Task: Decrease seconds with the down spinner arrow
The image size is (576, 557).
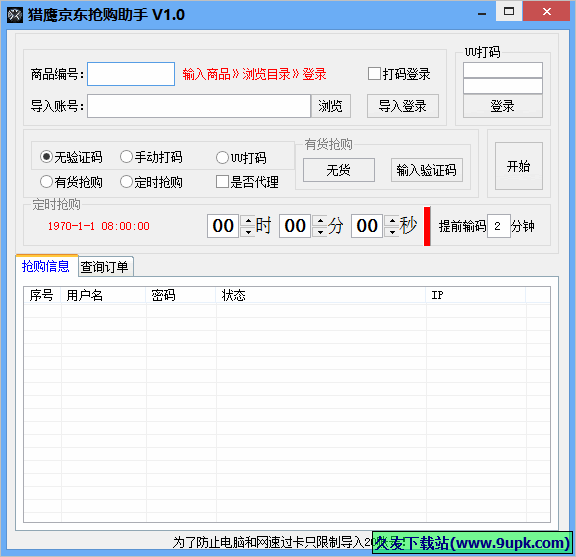Action: click(392, 231)
